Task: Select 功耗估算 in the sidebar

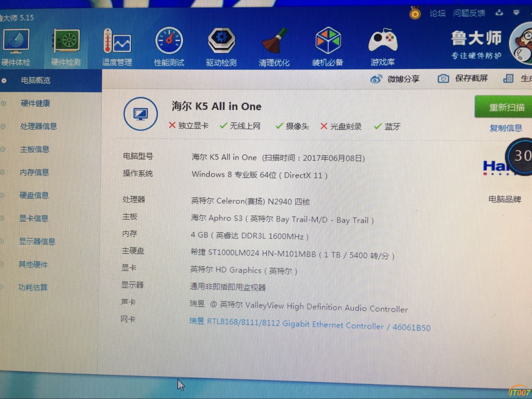Action: [x=33, y=287]
